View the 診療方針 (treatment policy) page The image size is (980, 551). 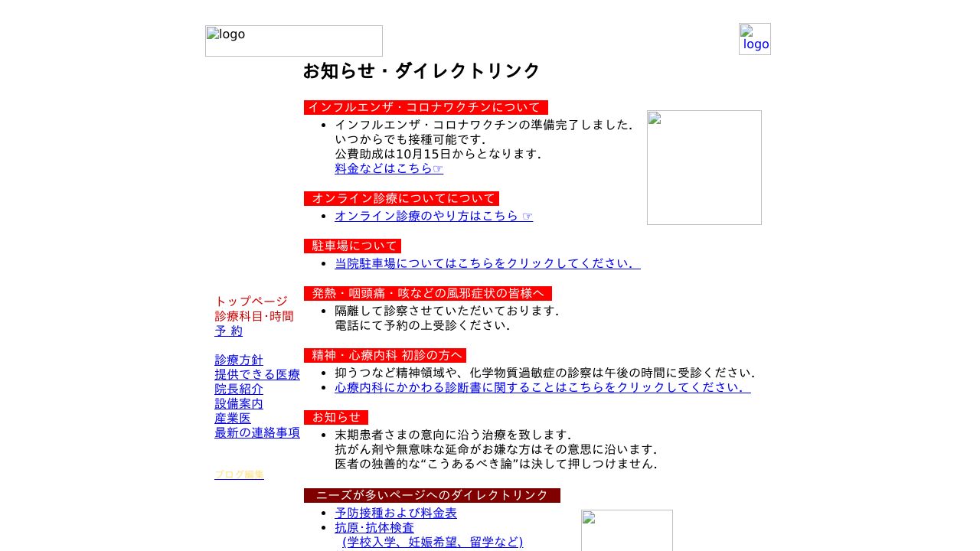pos(239,360)
